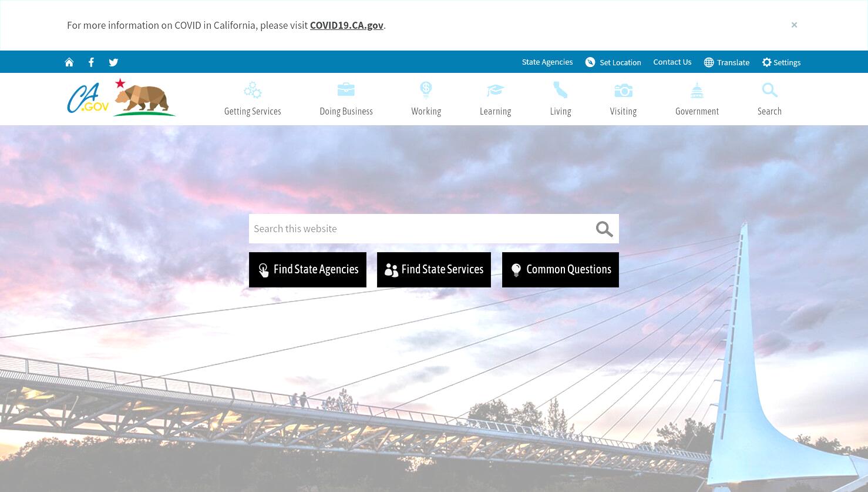Click hand pointer icon on Find State Agencies

[264, 270]
